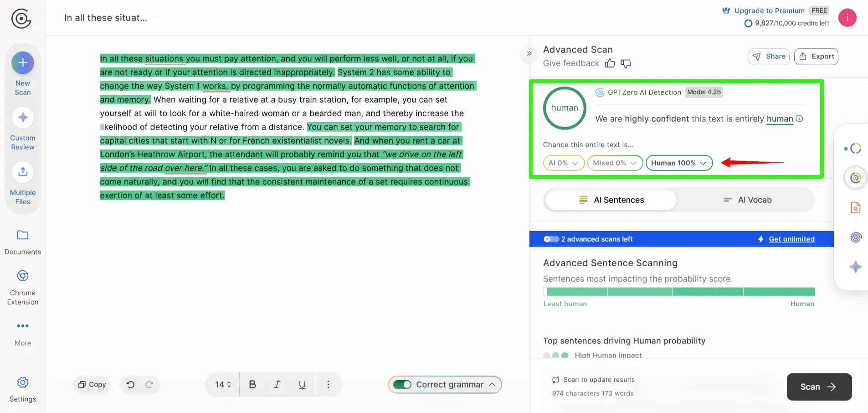Apply italic formatting
Image resolution: width=868 pixels, height=413 pixels.
[277, 385]
